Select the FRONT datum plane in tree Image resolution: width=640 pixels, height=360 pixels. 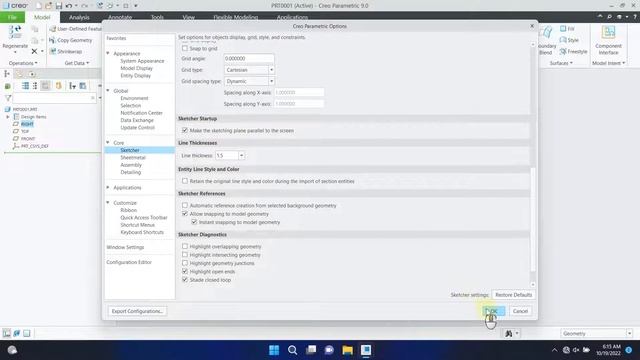28,138
